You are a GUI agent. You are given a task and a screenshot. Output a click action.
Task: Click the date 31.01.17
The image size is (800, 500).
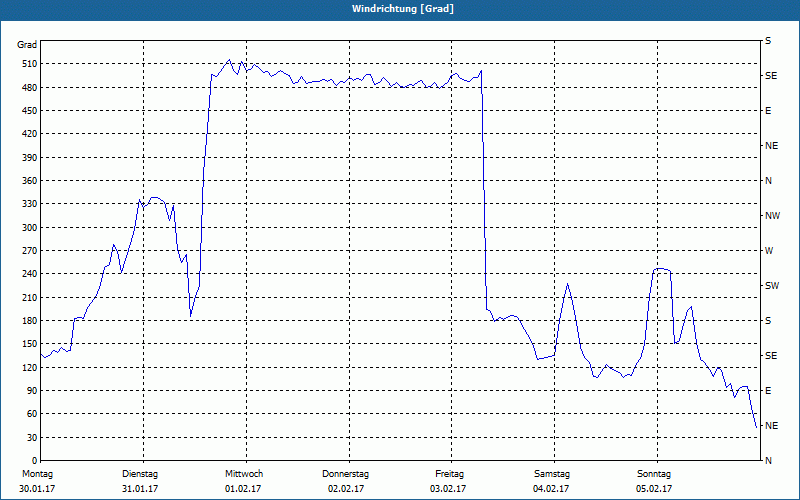coord(140,489)
